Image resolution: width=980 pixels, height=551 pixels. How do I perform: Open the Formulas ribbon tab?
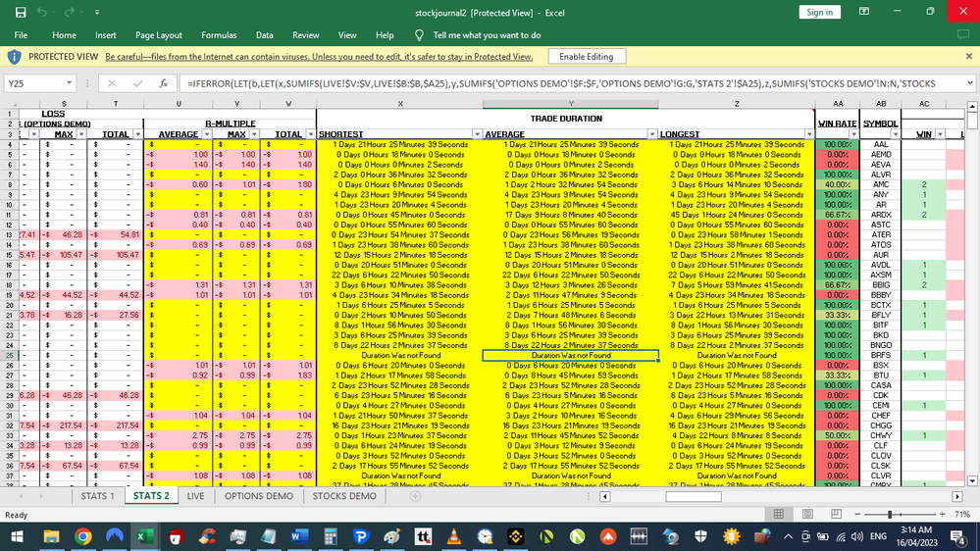(x=219, y=35)
